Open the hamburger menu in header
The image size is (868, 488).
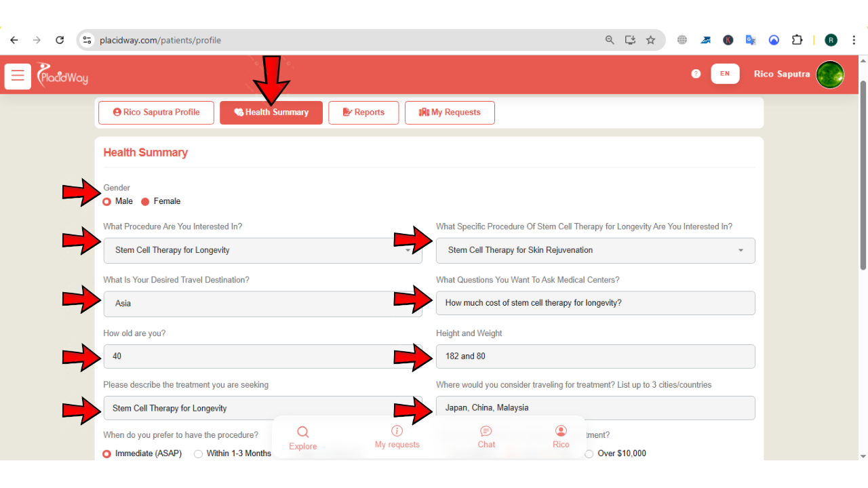click(18, 76)
